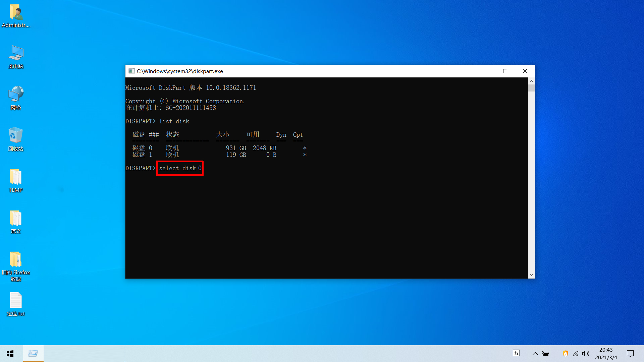Open the Administrator folder desktop icon
Viewport: 644px width, 362px height.
coord(16,16)
